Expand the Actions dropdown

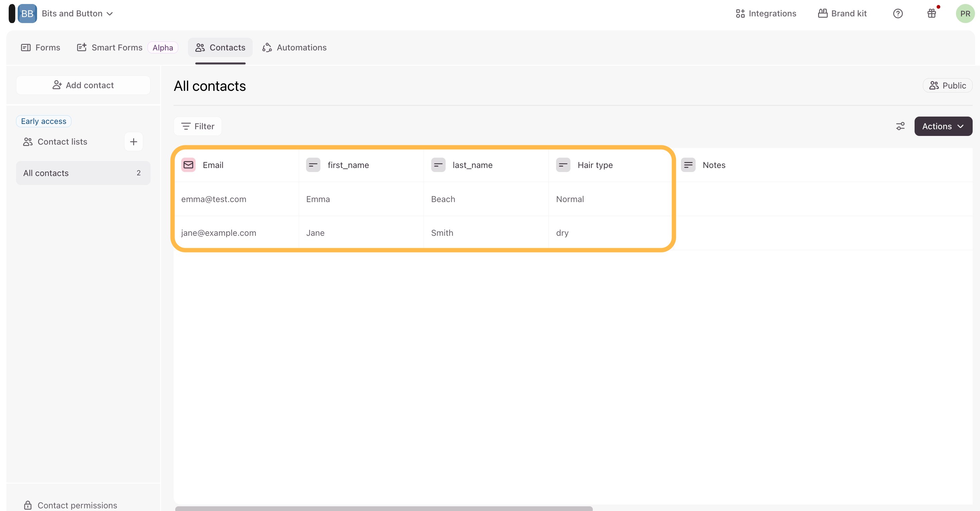[x=943, y=126]
